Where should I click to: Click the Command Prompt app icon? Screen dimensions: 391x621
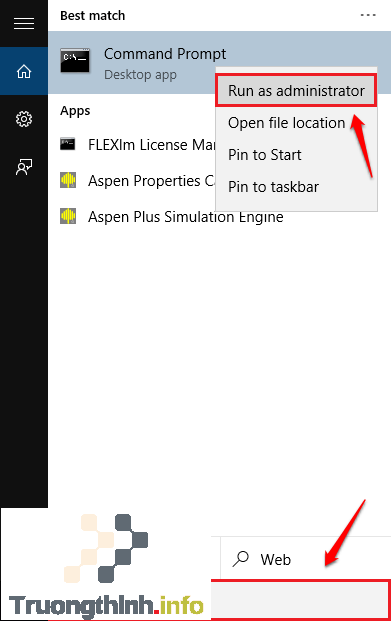pyautogui.click(x=75, y=61)
